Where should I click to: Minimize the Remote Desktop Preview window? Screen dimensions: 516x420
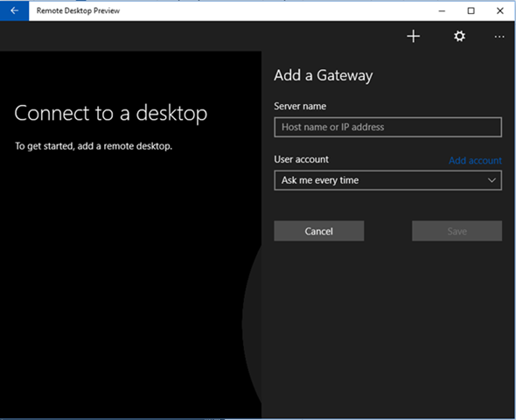pos(442,10)
